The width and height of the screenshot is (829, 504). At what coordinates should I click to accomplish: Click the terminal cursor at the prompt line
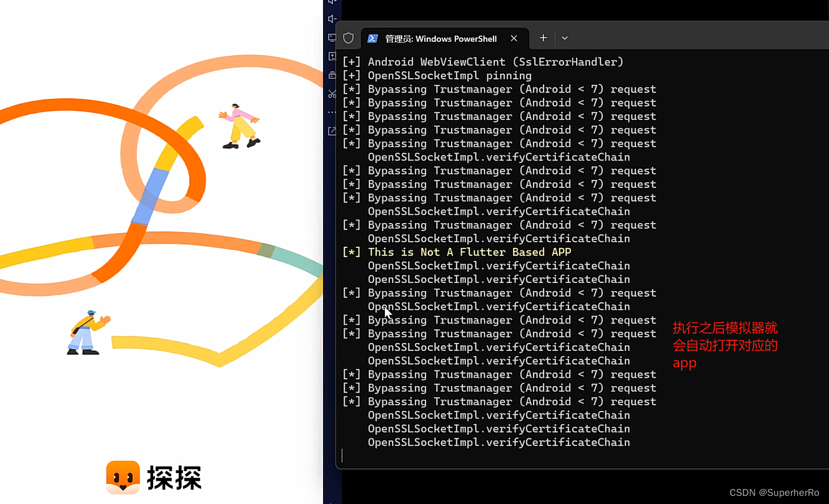point(342,456)
